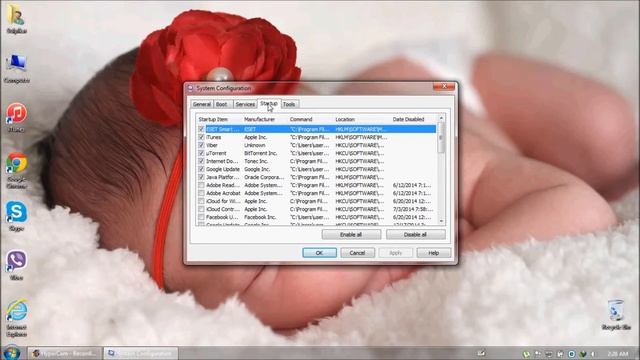The height and width of the screenshot is (360, 640).
Task: Open the user folder desktop icon
Action: coord(16,19)
